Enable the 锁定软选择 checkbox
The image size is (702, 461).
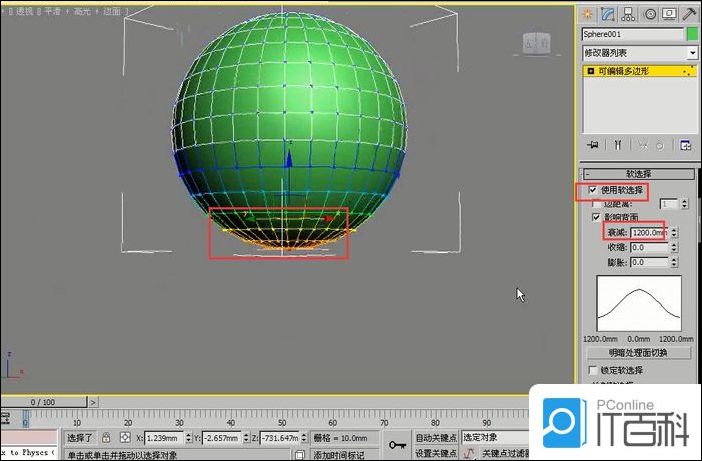pyautogui.click(x=593, y=370)
